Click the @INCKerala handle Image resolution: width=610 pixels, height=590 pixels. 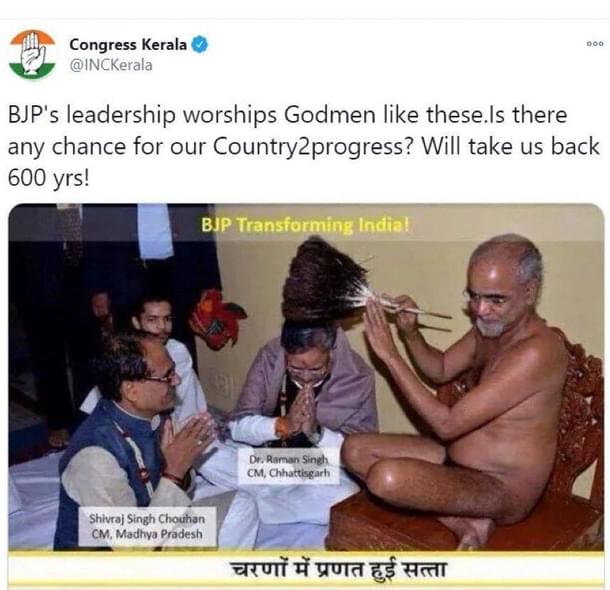(111, 65)
